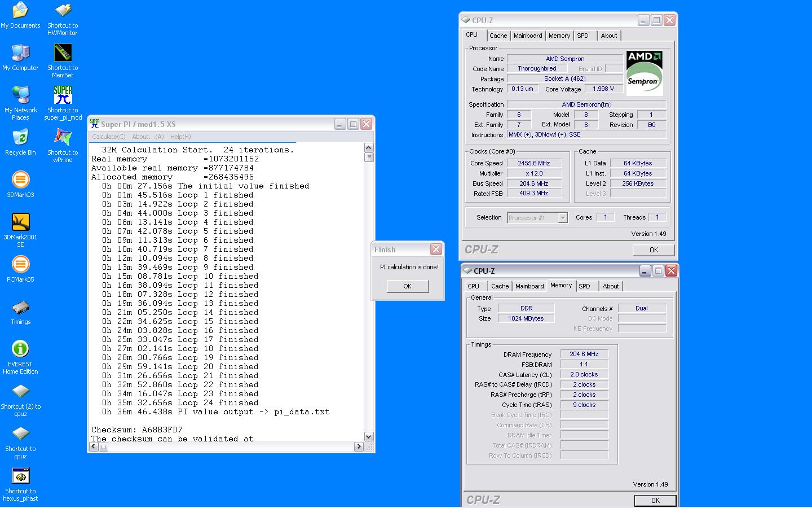This screenshot has height=508, width=812.
Task: Open About...(A) menu in Super PI
Action: coord(148,137)
